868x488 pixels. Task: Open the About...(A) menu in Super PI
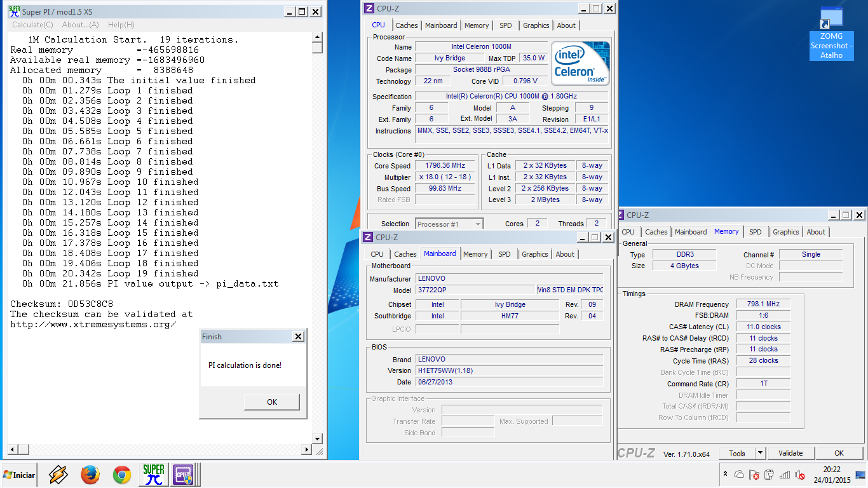click(x=80, y=25)
